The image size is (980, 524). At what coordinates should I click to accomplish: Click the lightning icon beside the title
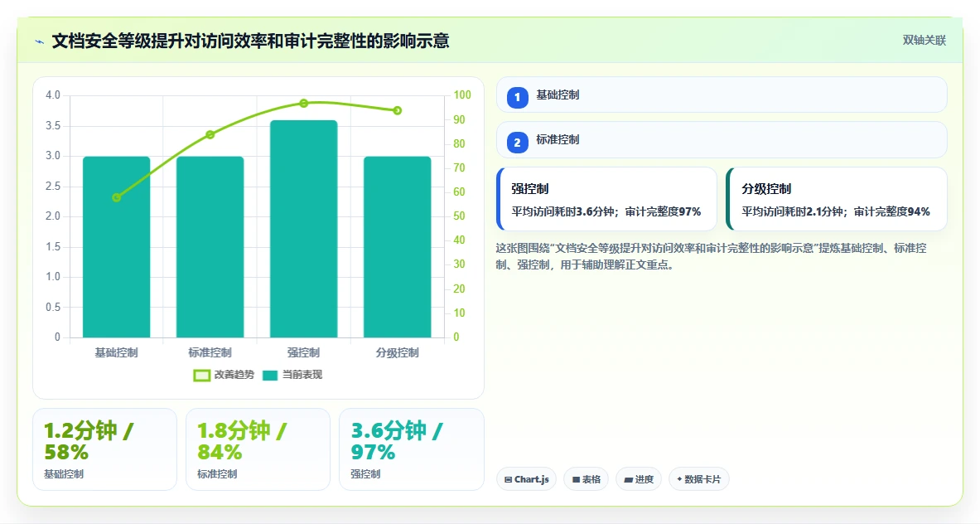coord(40,42)
